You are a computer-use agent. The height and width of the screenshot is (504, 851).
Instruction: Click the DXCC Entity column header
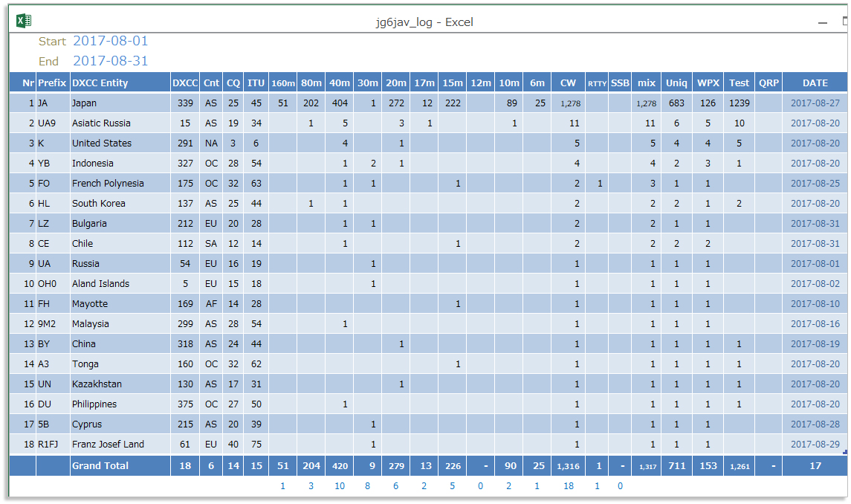pyautogui.click(x=100, y=83)
